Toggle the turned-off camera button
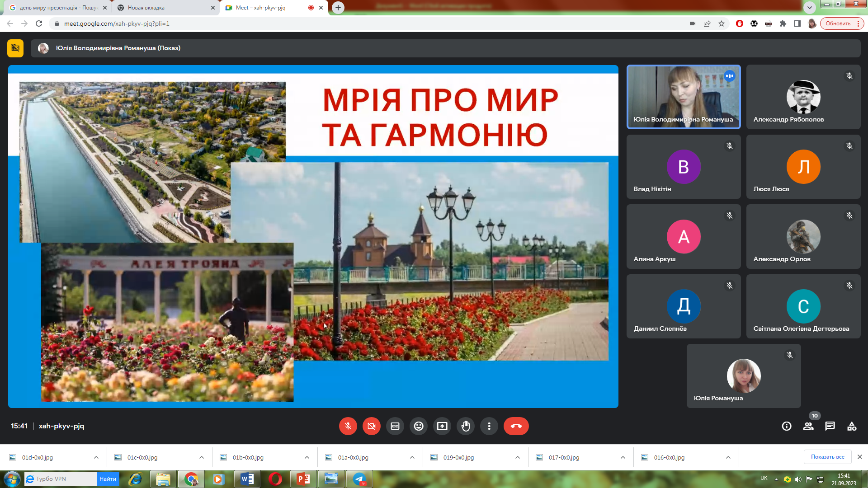Viewport: 868px width, 488px height. tap(372, 426)
